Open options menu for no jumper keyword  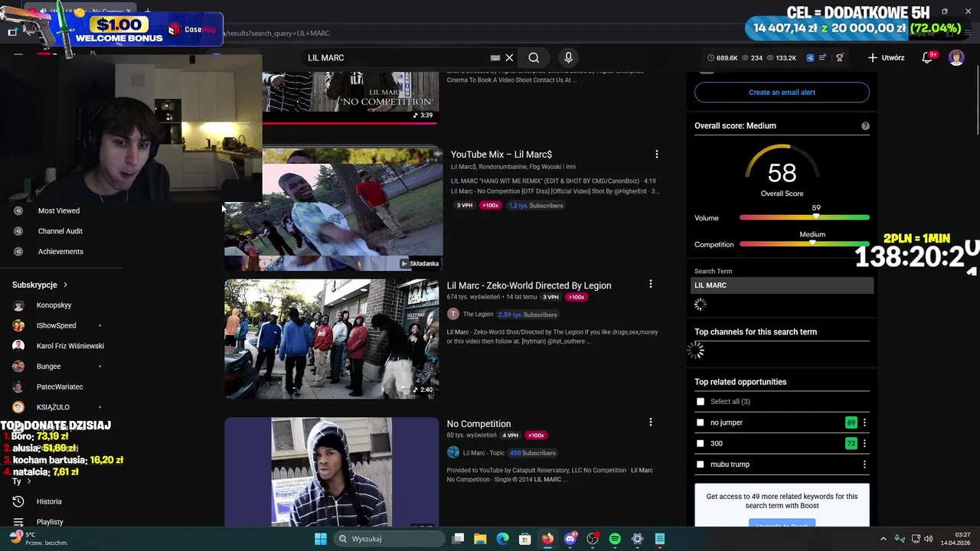click(x=864, y=422)
